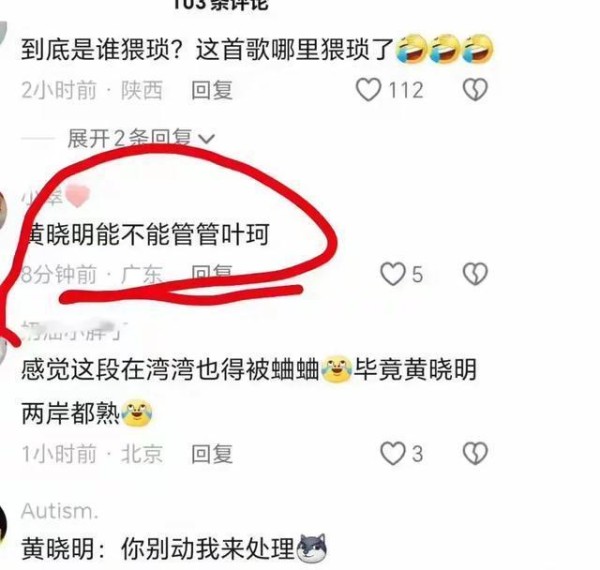Image resolution: width=600 pixels, height=570 pixels.
Task: Open the Autism. user profile name
Action: point(60,511)
